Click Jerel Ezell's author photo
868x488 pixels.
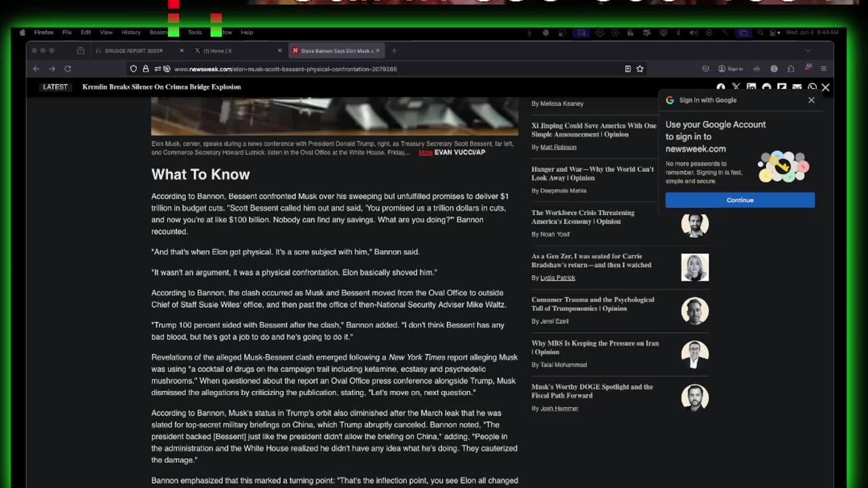click(694, 310)
